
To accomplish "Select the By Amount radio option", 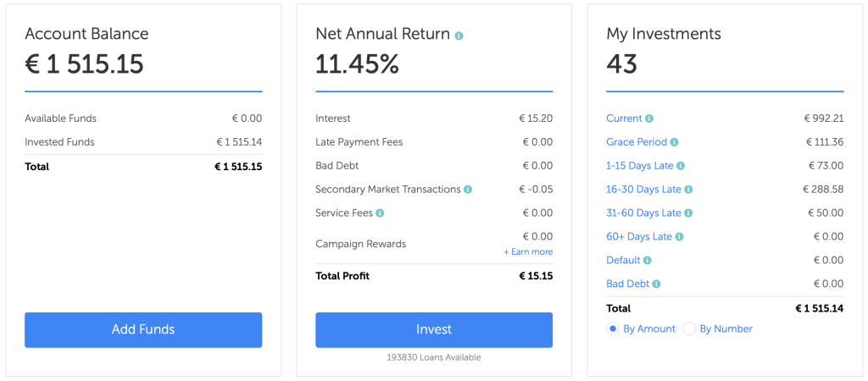I will (613, 329).
